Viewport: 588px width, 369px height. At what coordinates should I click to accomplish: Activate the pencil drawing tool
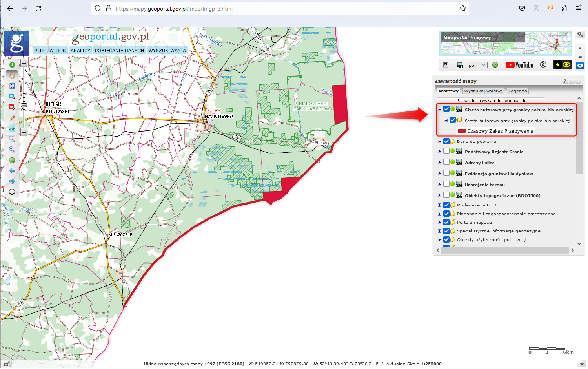click(12, 118)
